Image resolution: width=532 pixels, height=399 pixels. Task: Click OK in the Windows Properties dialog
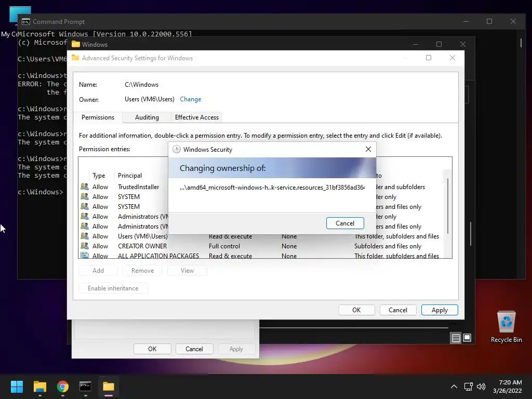click(152, 349)
